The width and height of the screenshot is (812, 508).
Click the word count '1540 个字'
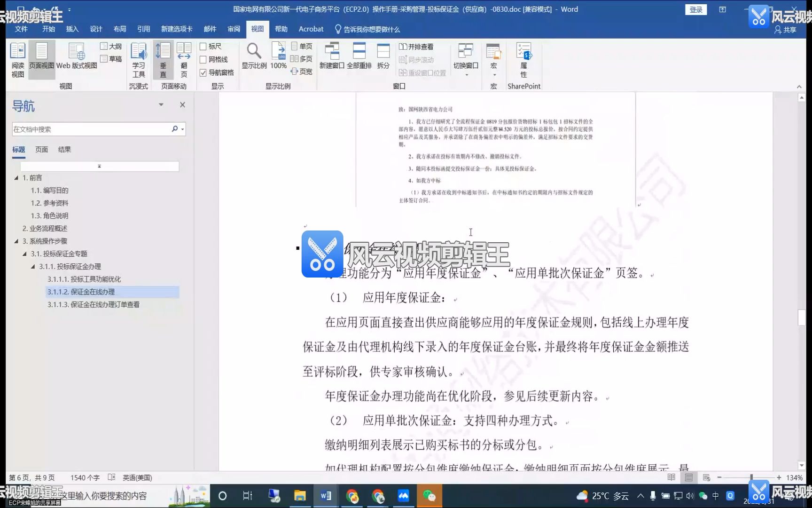click(x=85, y=477)
